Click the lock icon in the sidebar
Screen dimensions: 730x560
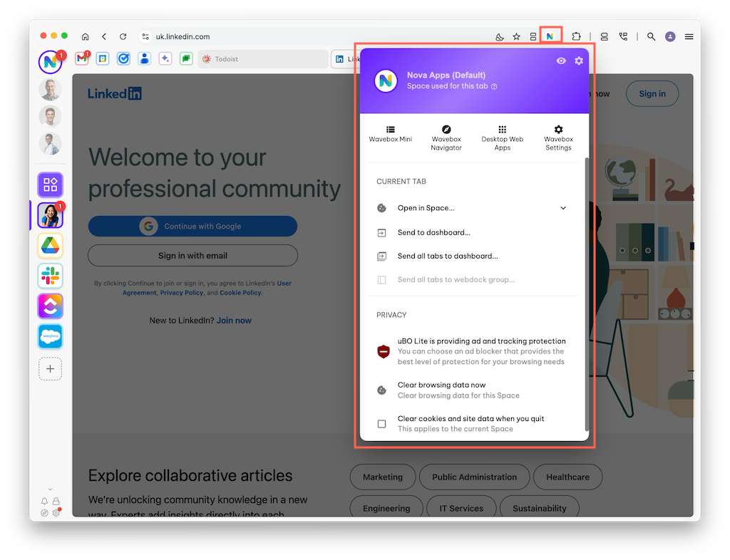tap(56, 502)
